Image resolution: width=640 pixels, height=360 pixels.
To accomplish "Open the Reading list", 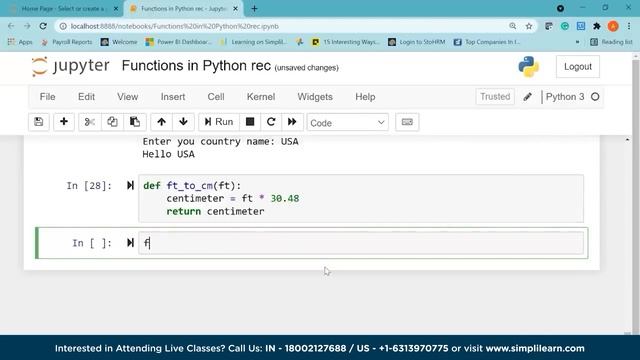I will (611, 42).
